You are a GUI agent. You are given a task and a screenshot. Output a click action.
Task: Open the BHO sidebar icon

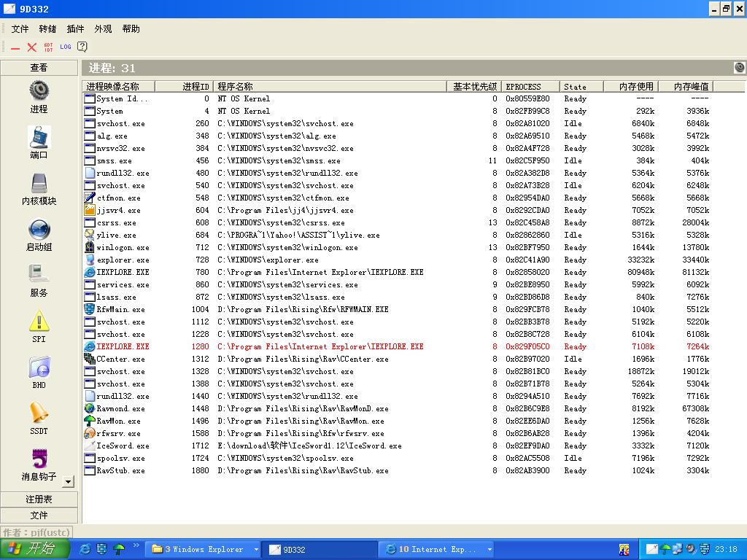[x=39, y=367]
